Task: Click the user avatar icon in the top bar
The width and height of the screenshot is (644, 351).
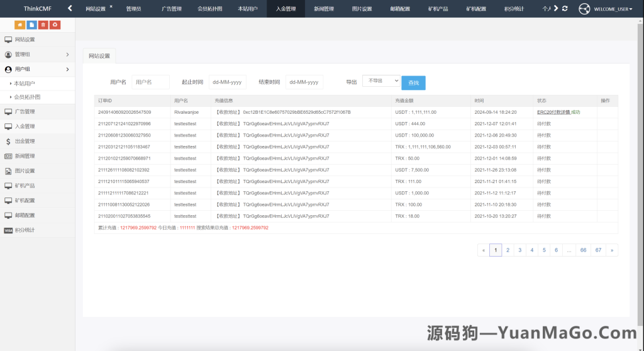Action: (x=584, y=9)
